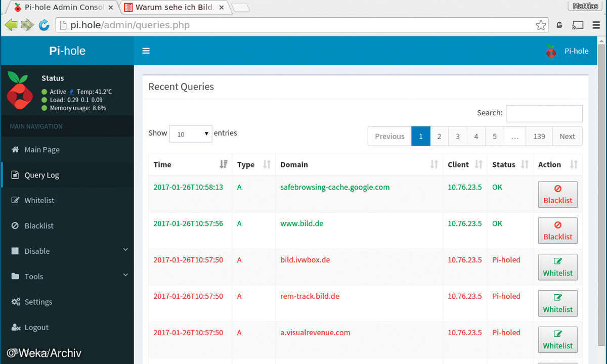This screenshot has height=364, width=607.
Task: Click the Recent Queries heading
Action: point(181,86)
